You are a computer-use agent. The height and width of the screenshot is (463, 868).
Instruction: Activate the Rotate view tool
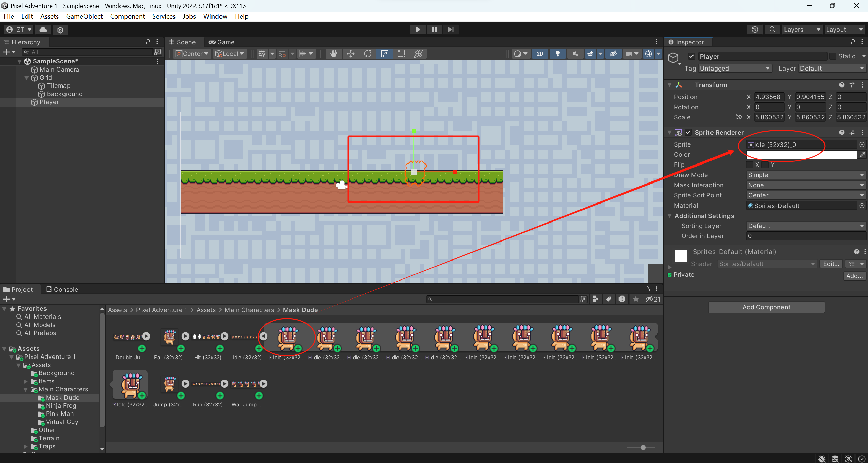[x=367, y=53]
